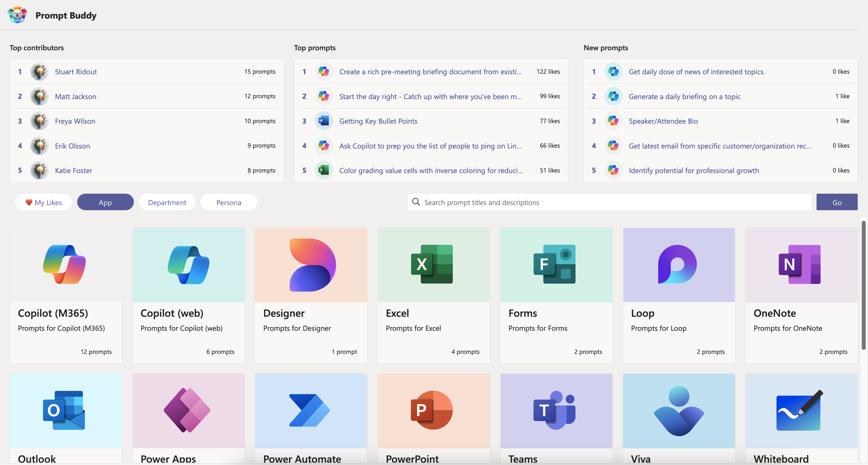
Task: Select the Excel app tile icon
Action: tap(432, 264)
